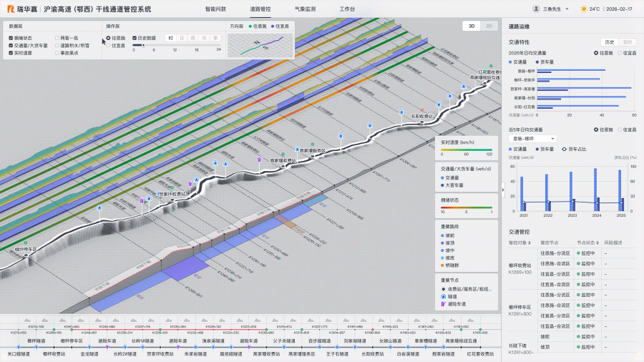Open the 道路管控 tab
Image resolution: width=644 pixels, height=362 pixels.
(x=260, y=9)
